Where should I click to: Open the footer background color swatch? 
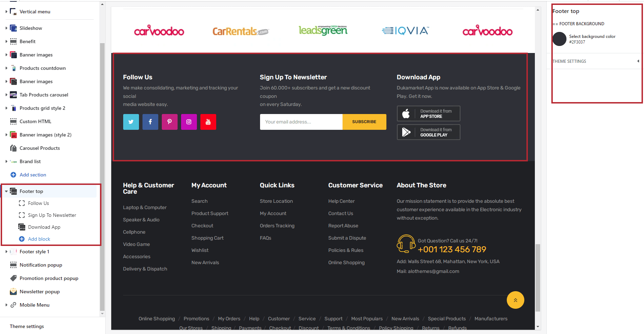click(559, 39)
